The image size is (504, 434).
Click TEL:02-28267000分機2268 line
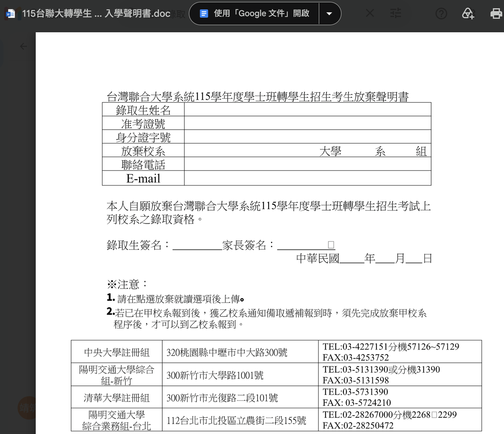(389, 415)
